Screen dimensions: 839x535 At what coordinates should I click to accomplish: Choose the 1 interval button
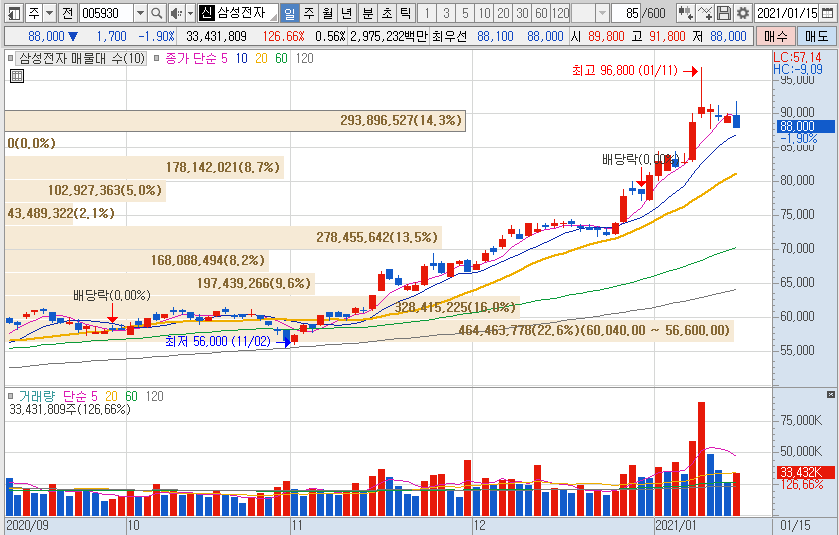coord(426,13)
